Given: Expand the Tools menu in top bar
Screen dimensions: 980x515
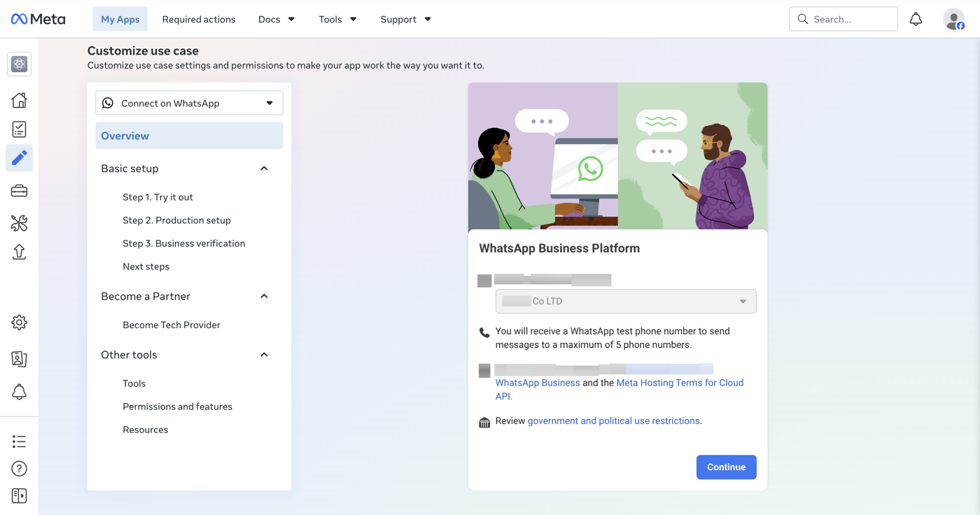Looking at the screenshot, I should [337, 19].
